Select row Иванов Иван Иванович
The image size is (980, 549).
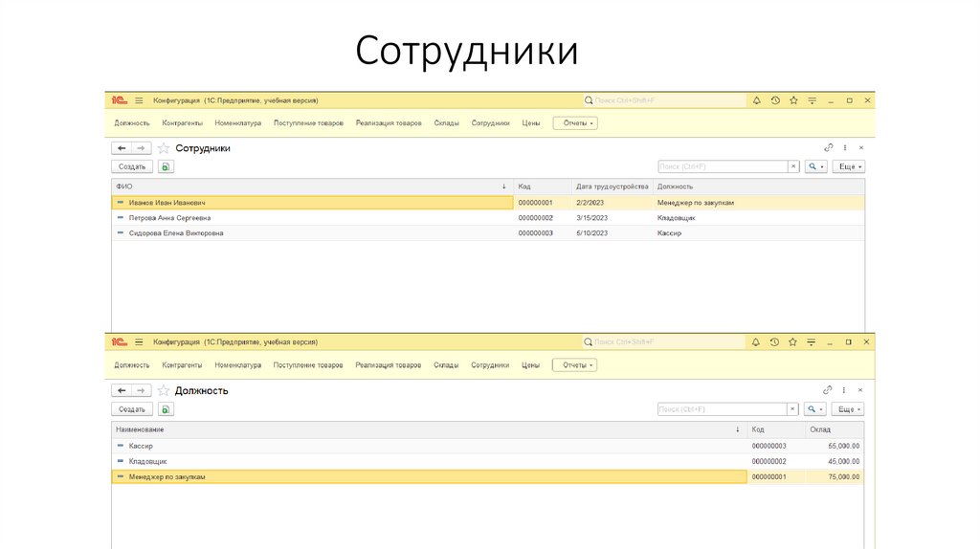(x=488, y=203)
